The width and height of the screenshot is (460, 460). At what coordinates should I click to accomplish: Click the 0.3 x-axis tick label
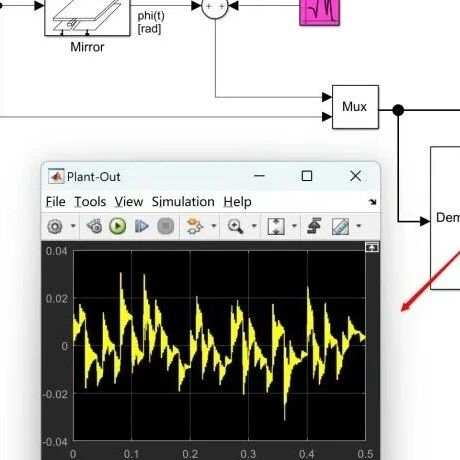pos(248,454)
